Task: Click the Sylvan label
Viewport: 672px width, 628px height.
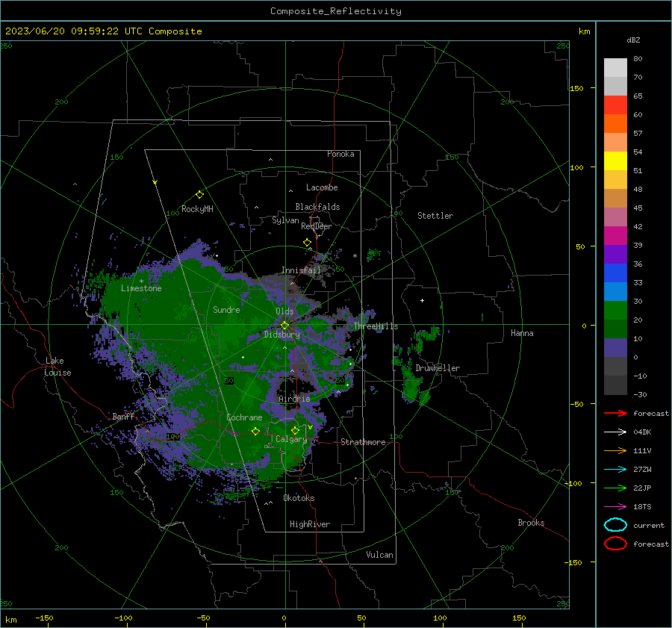Action: coord(285,220)
